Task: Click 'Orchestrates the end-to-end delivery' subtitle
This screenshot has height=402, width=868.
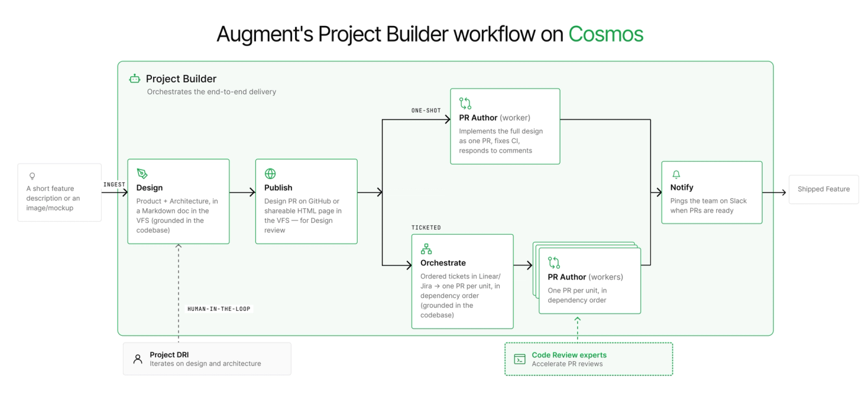Action: [x=211, y=92]
